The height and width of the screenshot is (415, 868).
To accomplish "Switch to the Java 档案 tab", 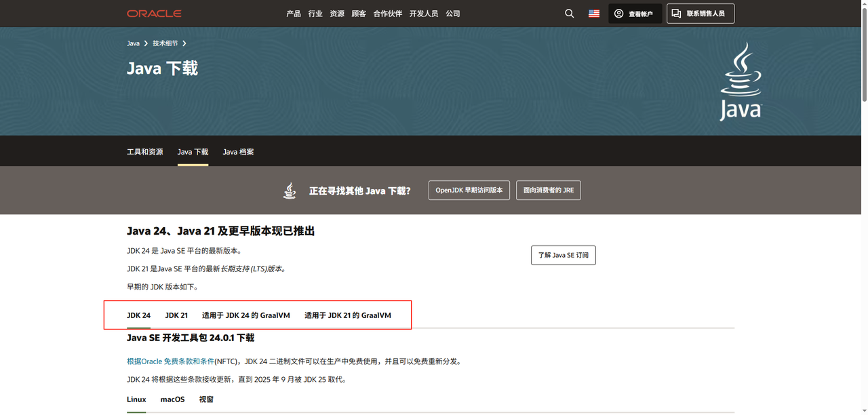I will pos(239,152).
